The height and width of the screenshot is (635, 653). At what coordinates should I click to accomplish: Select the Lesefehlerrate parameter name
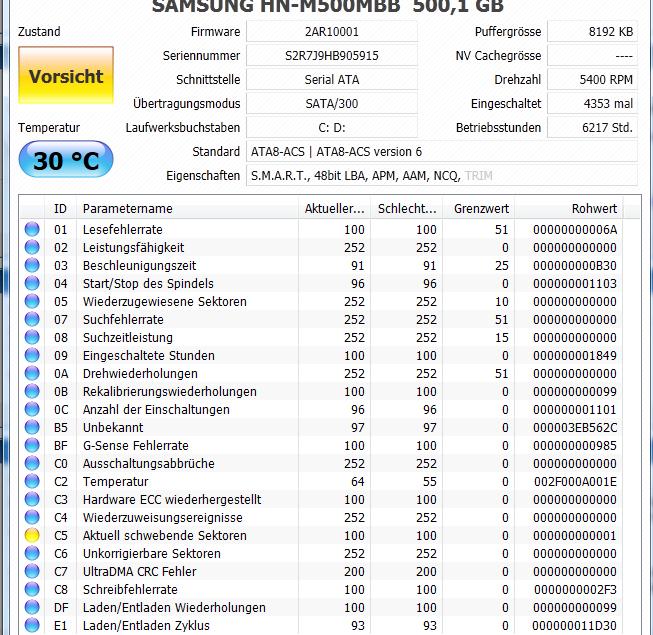pos(122,229)
